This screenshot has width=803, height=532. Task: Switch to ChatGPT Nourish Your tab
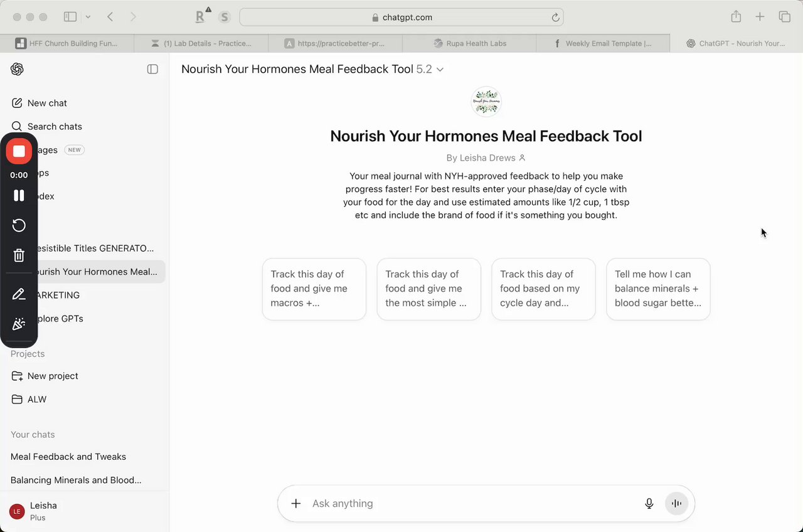(737, 43)
